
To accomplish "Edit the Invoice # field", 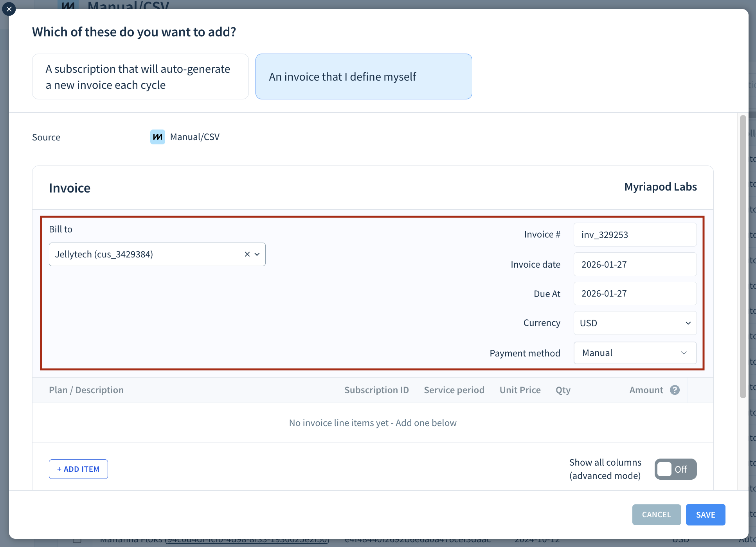I will [635, 234].
